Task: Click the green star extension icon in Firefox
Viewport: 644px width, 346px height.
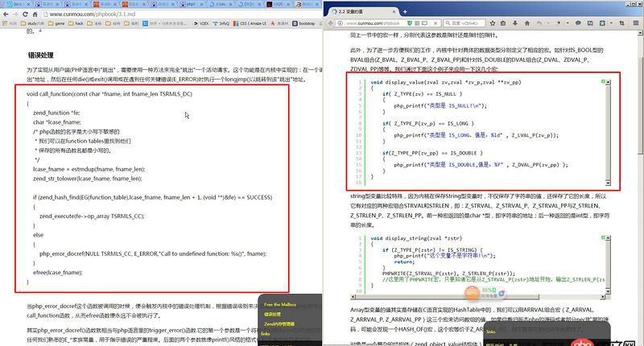Action: [602, 23]
